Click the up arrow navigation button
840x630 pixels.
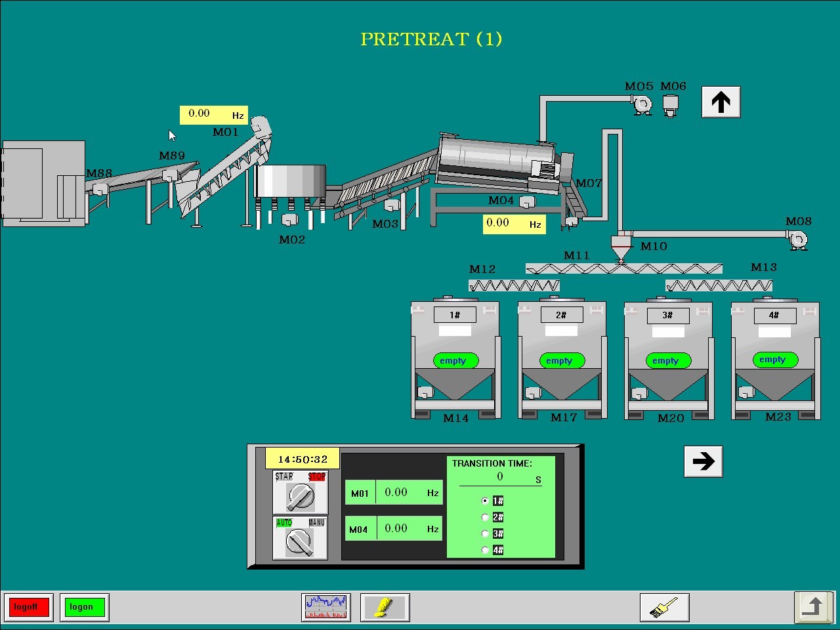coord(721,102)
